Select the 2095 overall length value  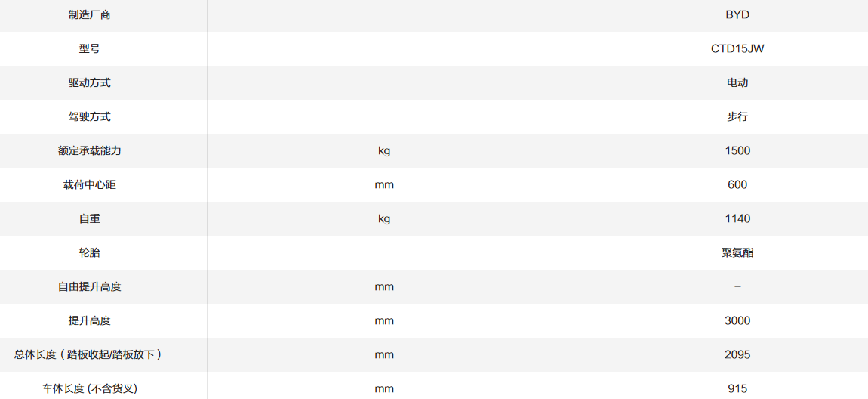pos(737,354)
